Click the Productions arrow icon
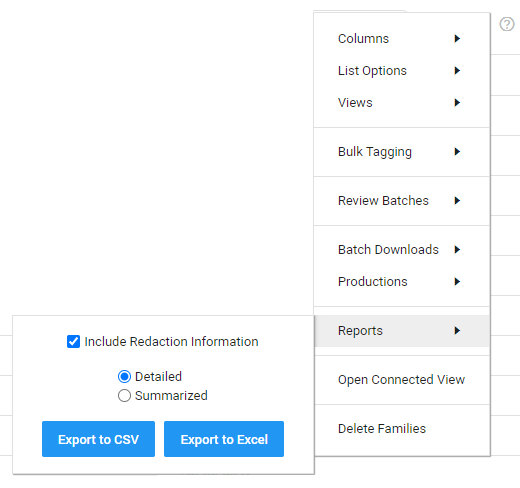This screenshot has width=520, height=488. point(457,282)
